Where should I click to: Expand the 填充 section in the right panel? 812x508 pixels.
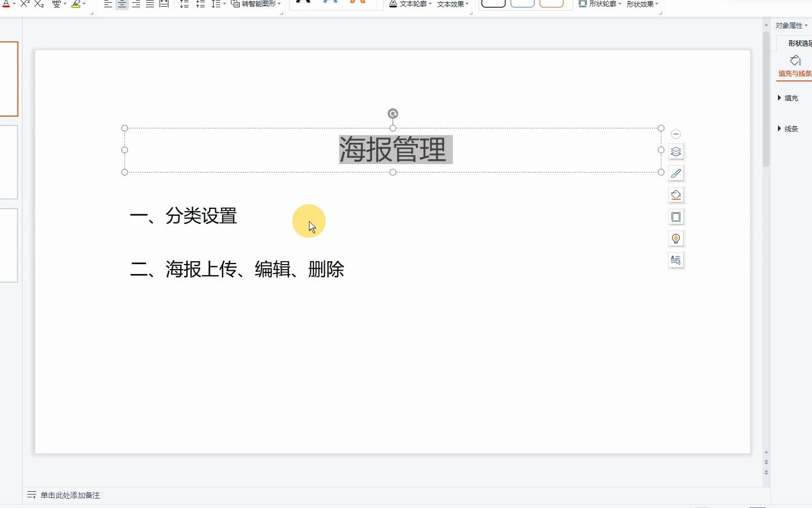pos(790,98)
